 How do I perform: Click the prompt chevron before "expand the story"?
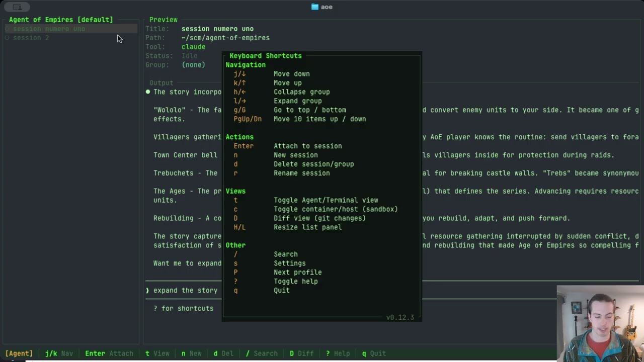pyautogui.click(x=147, y=290)
